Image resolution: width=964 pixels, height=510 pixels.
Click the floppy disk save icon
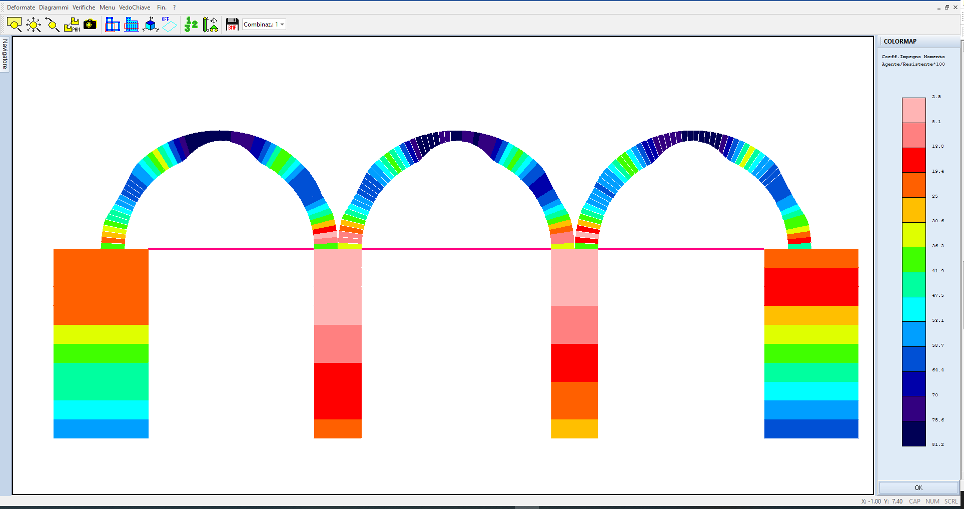coord(232,25)
